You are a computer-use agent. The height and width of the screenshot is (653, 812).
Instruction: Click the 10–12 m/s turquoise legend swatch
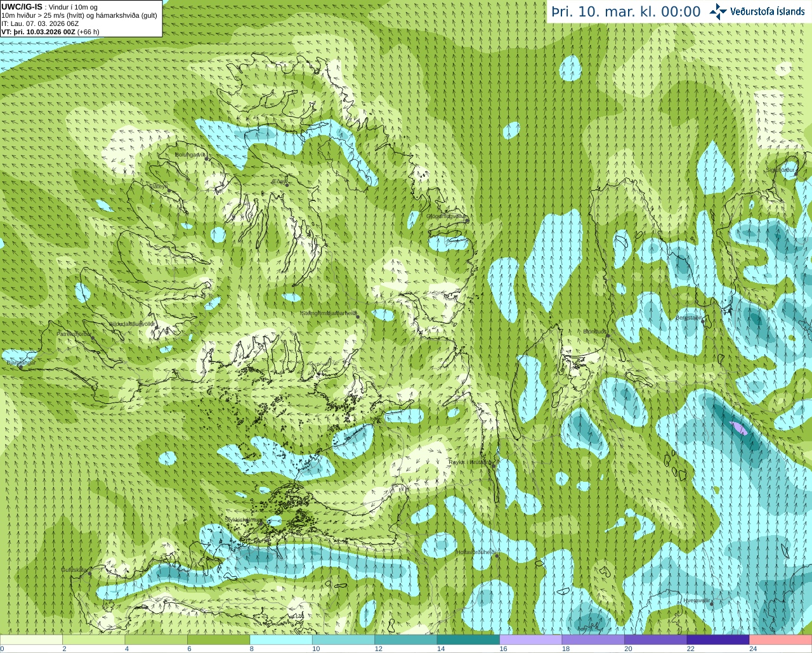344,640
